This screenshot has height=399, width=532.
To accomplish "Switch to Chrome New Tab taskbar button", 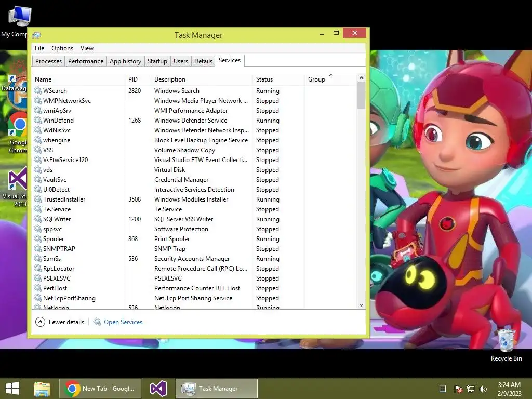I will tap(100, 389).
